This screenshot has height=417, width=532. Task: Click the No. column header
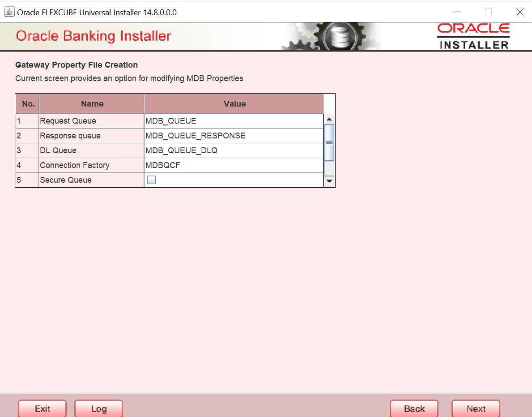(28, 104)
